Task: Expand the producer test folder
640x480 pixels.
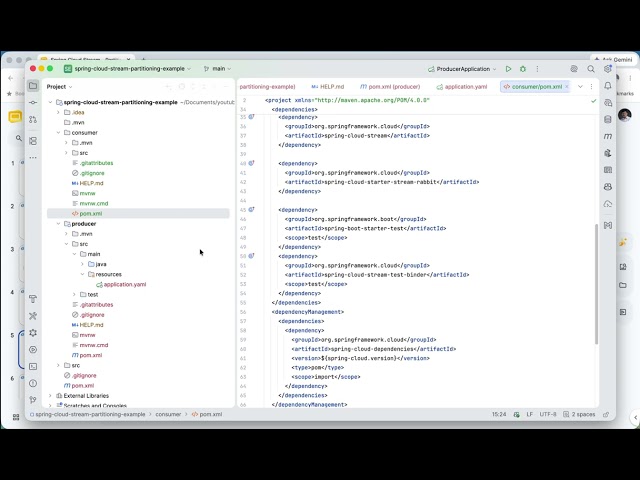Action: pyautogui.click(x=74, y=294)
